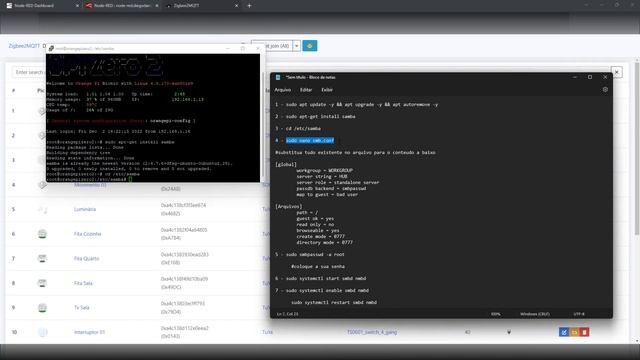Click the Tuya manufacturer link for Interruptor 01

click(267, 332)
